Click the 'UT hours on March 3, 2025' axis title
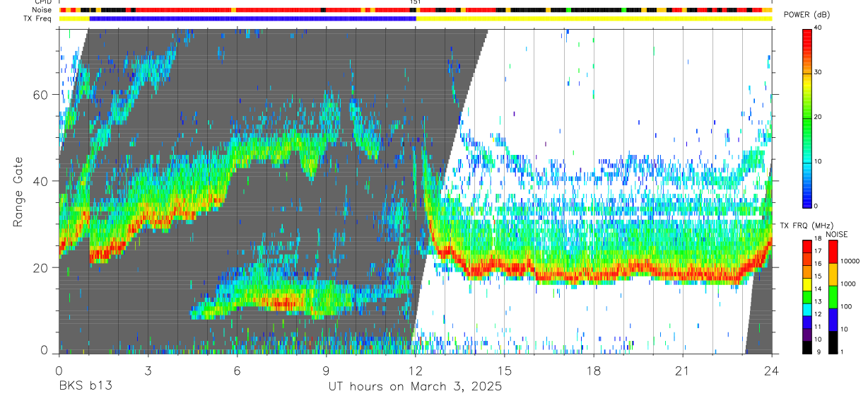Image resolution: width=868 pixels, height=401 pixels. (x=415, y=387)
